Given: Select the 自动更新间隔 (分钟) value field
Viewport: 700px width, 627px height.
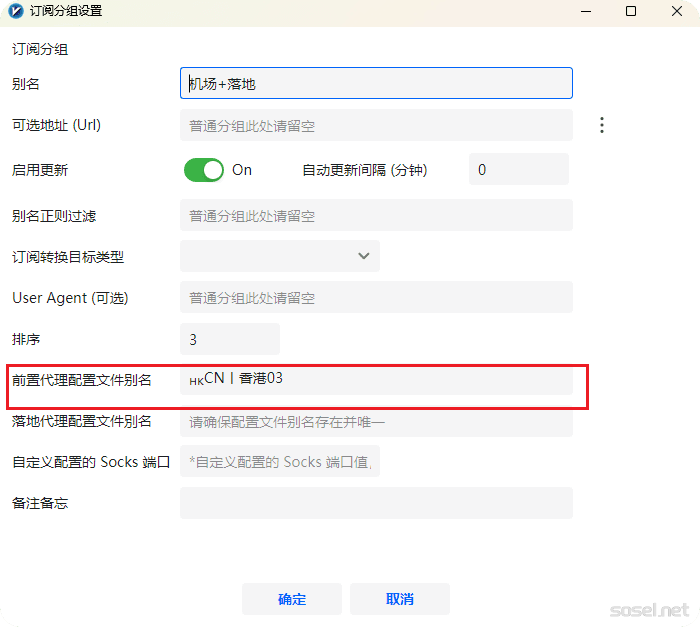Looking at the screenshot, I should click(518, 170).
